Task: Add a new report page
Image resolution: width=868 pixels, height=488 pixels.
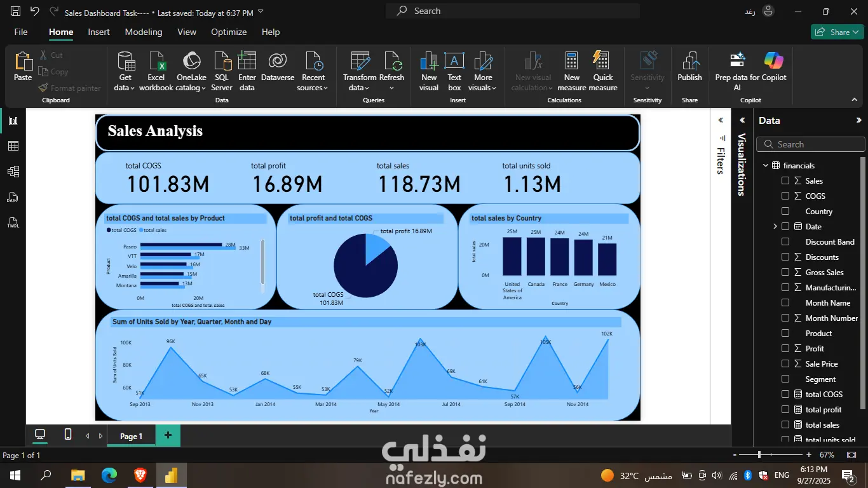Action: pyautogui.click(x=168, y=435)
